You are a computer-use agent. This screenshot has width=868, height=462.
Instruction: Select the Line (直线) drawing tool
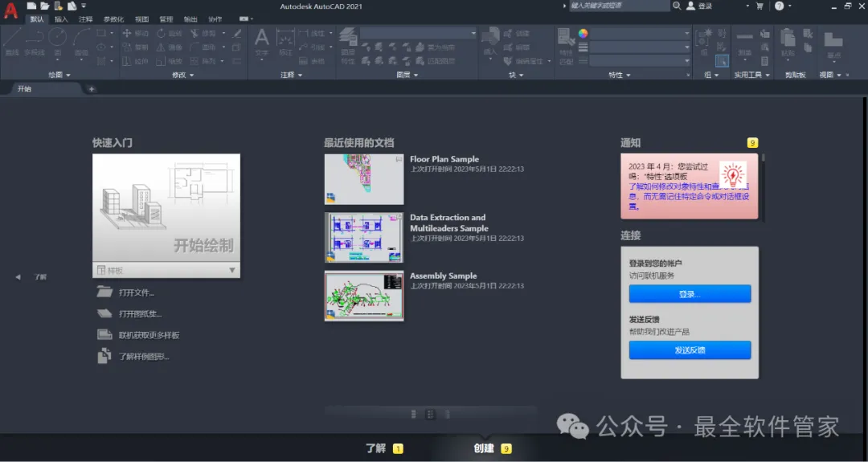(11, 42)
